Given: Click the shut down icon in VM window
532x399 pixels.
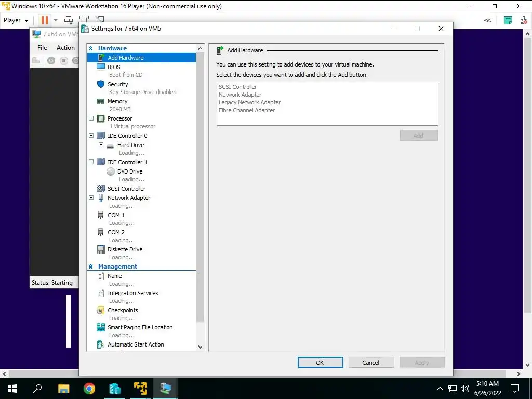Looking at the screenshot, I should point(51,61).
